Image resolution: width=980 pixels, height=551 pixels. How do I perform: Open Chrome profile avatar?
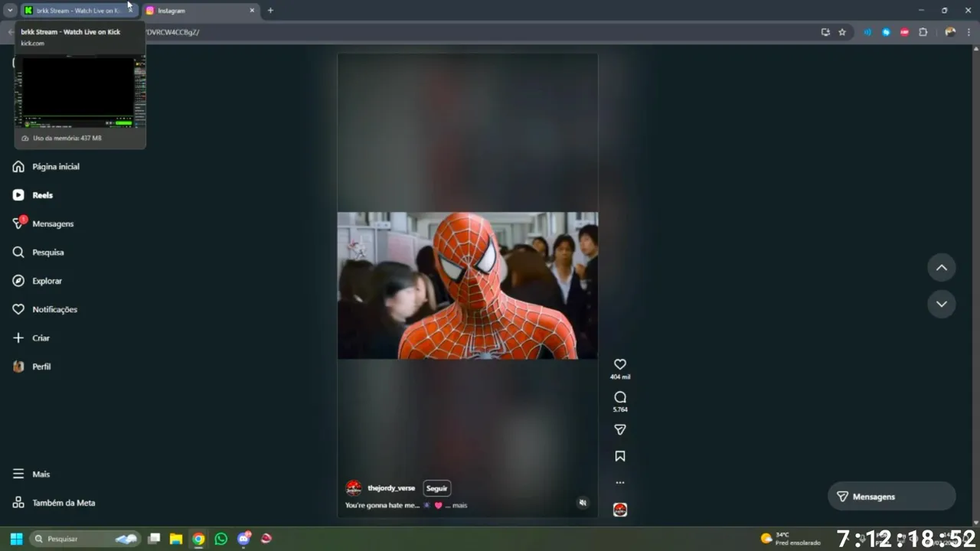(950, 32)
